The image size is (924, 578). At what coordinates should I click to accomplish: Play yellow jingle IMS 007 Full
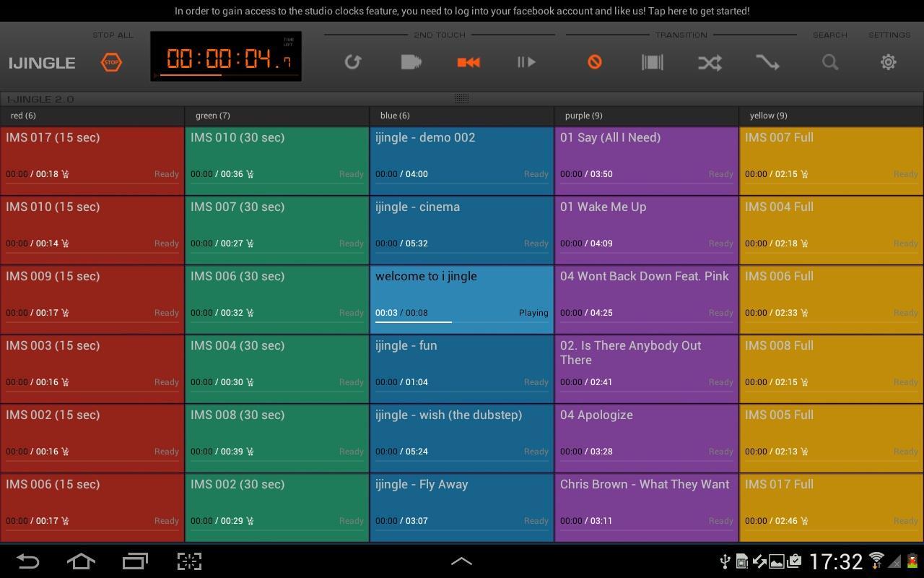pyautogui.click(x=832, y=160)
